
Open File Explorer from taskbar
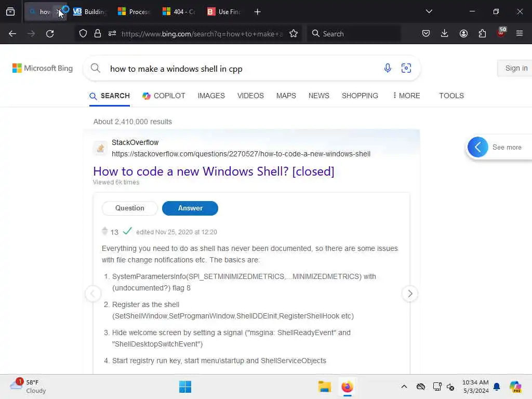coord(324,387)
